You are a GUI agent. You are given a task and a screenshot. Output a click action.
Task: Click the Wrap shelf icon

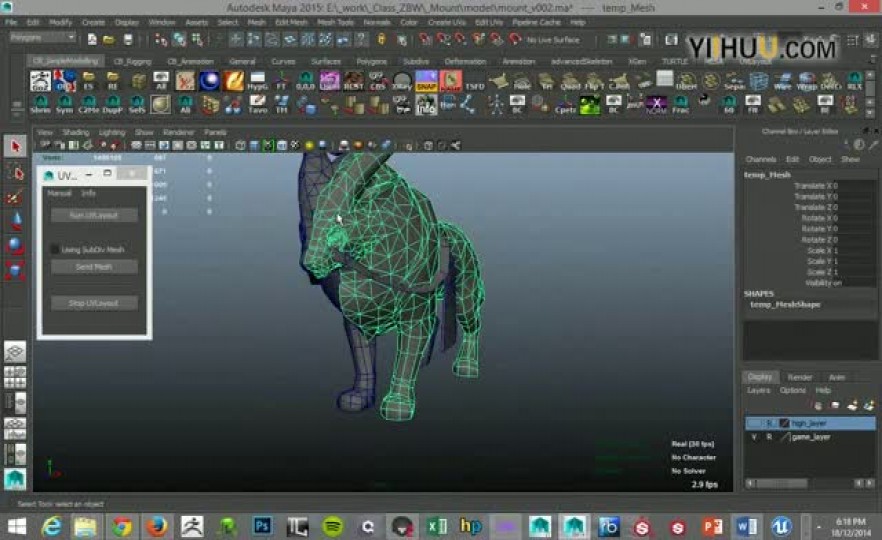(x=807, y=80)
